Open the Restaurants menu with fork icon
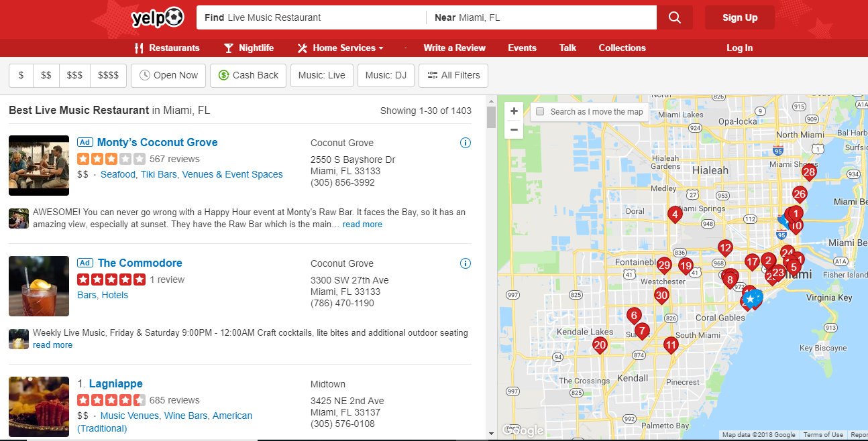 tap(167, 48)
